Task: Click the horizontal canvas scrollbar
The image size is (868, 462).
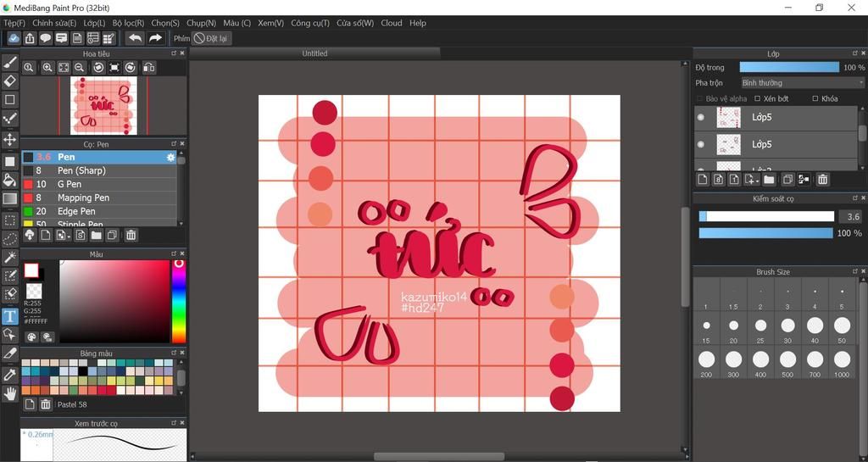Action: pyautogui.click(x=437, y=457)
